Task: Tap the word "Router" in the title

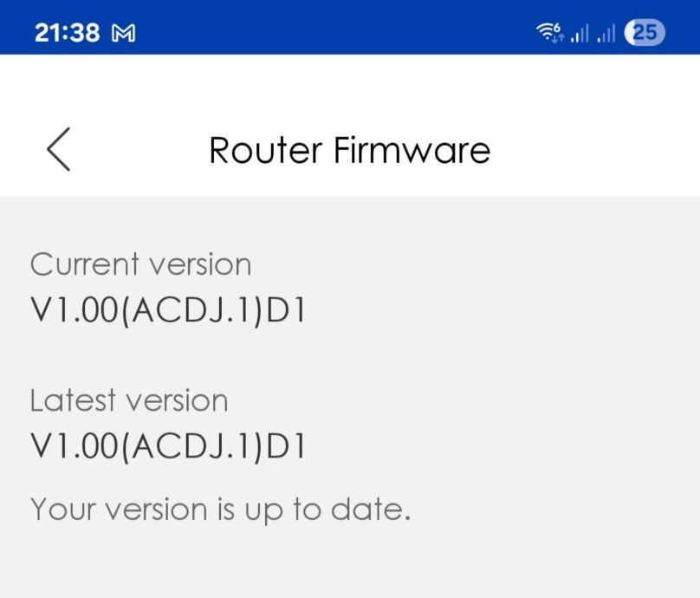Action: click(x=265, y=150)
